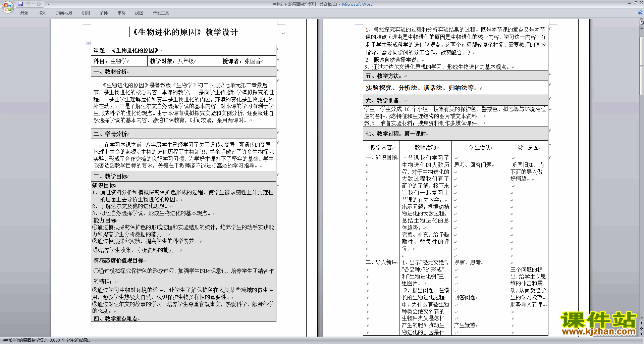Screen dimensions: 644x344
Task: Switch to the 引用 tab
Action: point(86,13)
